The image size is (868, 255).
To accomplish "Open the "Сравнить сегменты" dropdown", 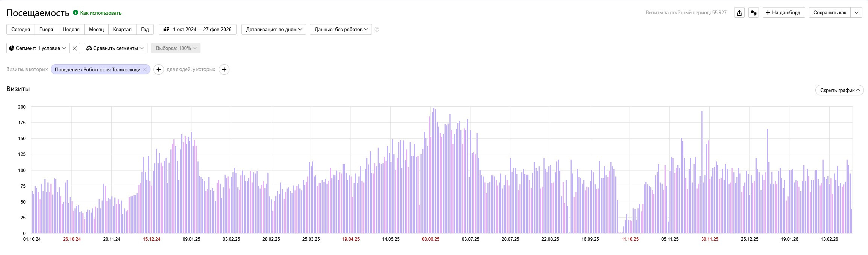I will (x=115, y=48).
